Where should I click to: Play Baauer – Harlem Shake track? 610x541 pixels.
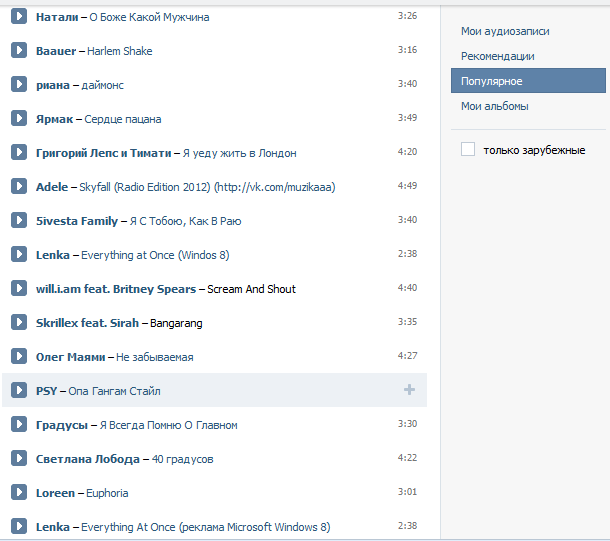coord(19,50)
